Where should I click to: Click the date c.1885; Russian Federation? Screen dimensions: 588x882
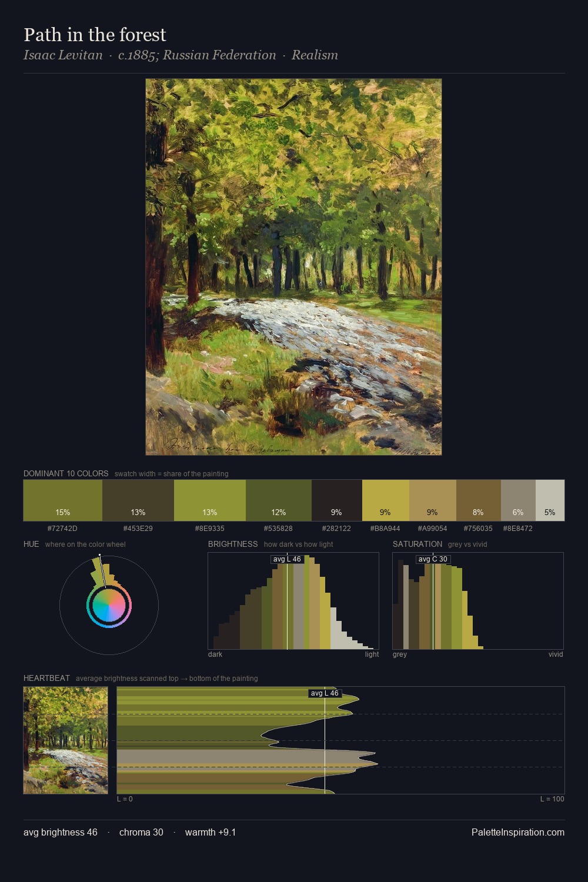click(x=197, y=55)
